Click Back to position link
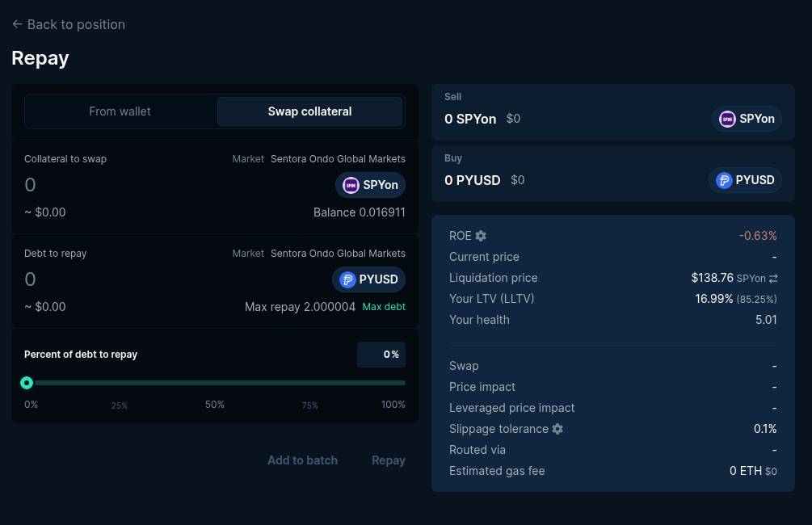Image resolution: width=812 pixels, height=525 pixels. (x=76, y=24)
